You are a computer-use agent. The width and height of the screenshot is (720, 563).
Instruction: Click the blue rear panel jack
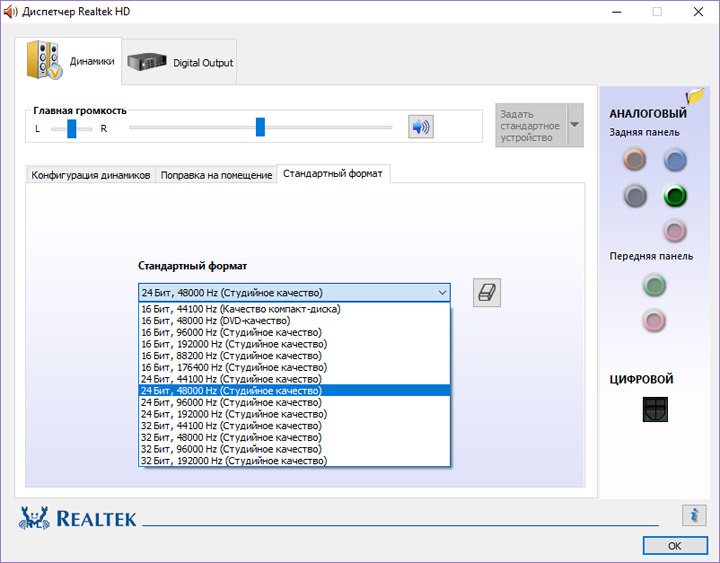click(x=675, y=160)
